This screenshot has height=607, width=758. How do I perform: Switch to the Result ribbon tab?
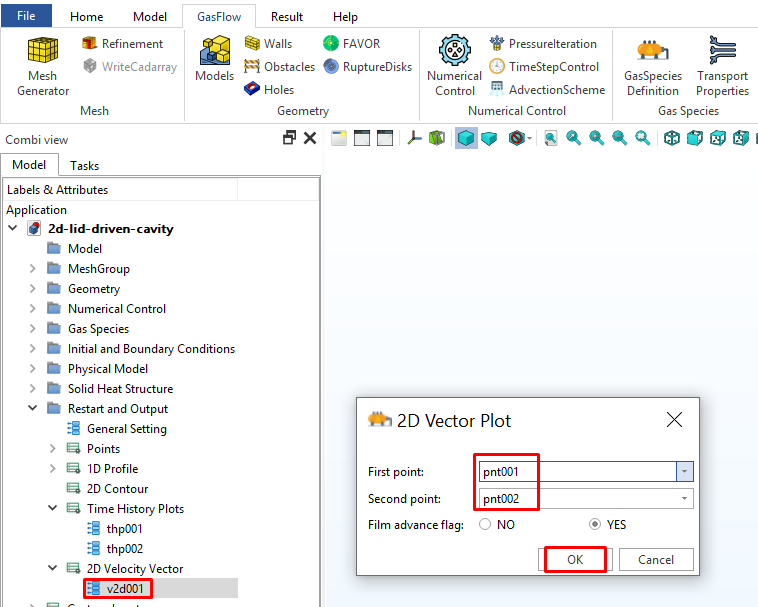287,17
